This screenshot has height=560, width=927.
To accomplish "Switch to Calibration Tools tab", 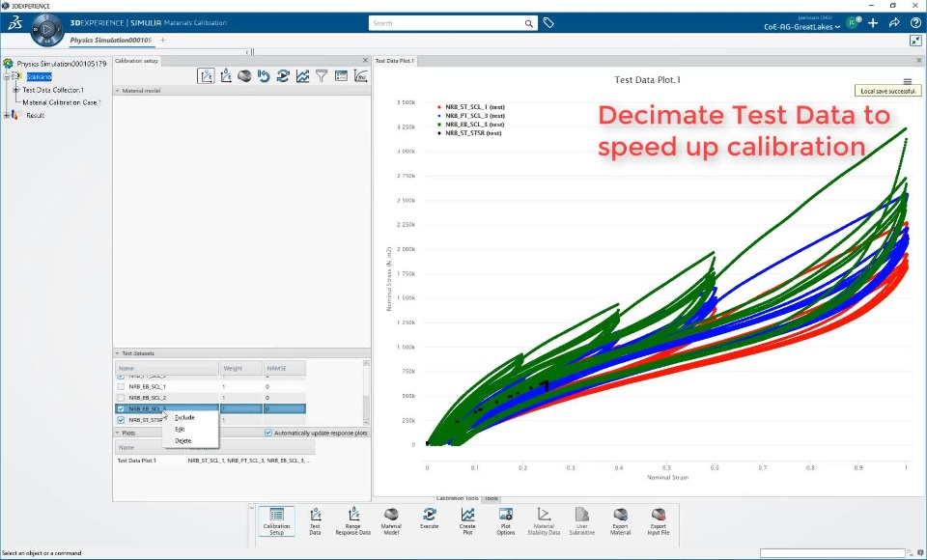I will [x=457, y=498].
